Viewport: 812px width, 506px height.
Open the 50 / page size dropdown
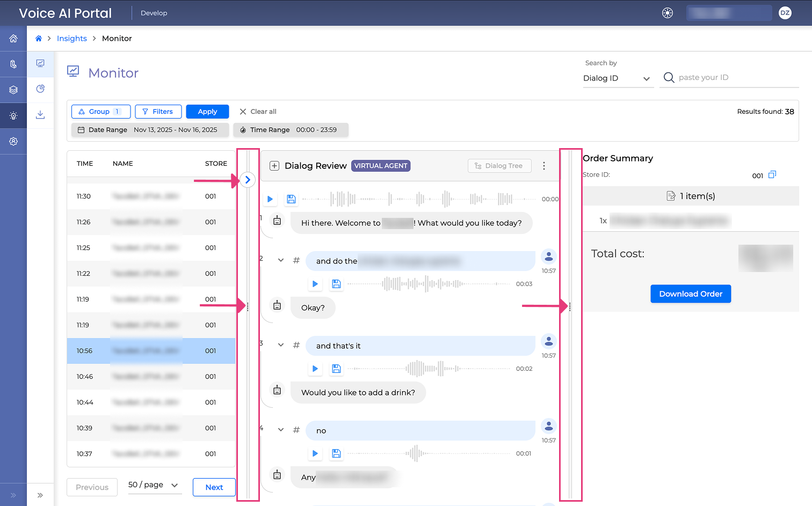tap(154, 485)
